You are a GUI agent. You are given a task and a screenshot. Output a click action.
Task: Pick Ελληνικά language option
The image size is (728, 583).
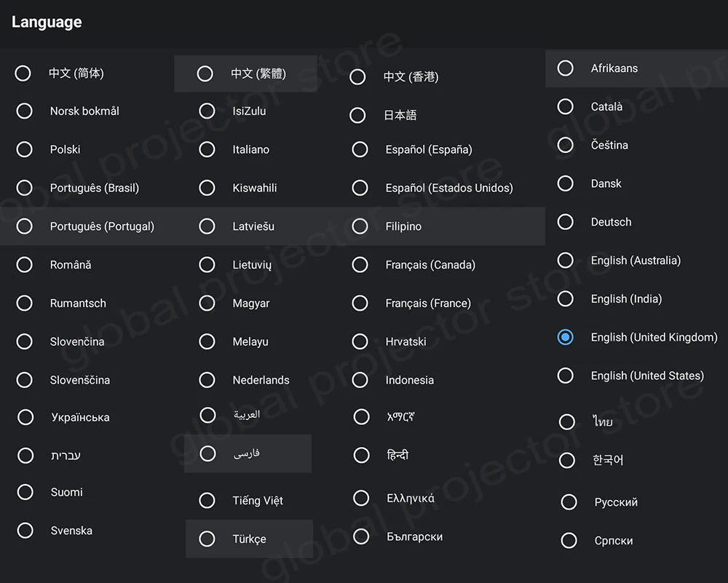click(x=361, y=498)
